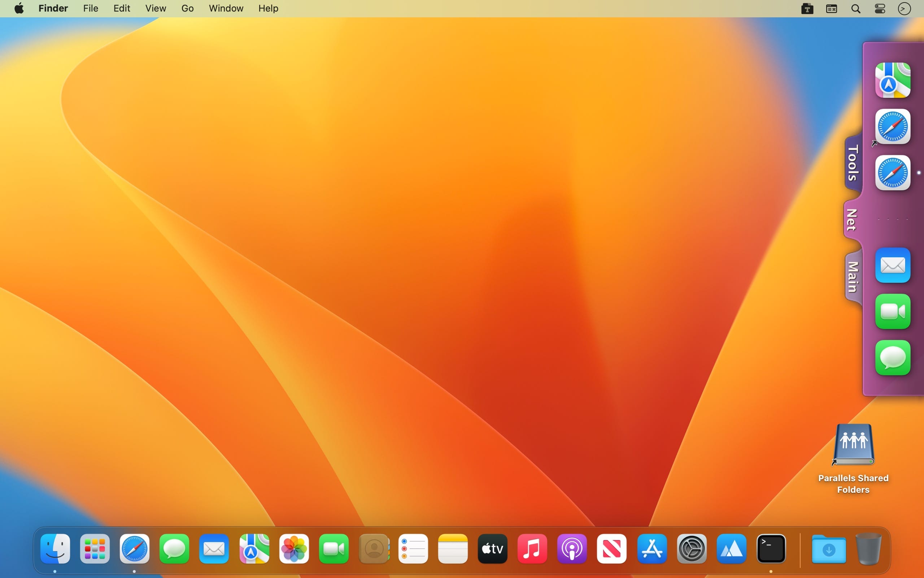Click the window-shaped status icon in the menu bar
The width and height of the screenshot is (924, 578).
[832, 9]
